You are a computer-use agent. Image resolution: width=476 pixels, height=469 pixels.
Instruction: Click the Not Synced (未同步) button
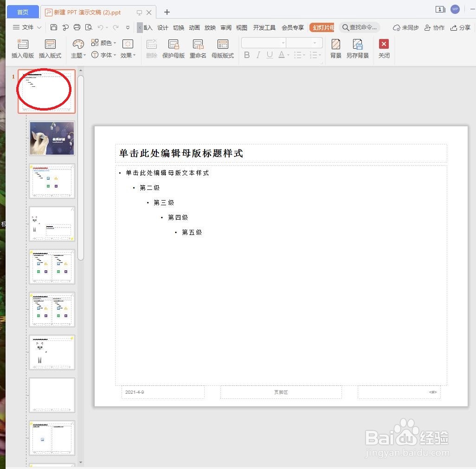click(406, 28)
